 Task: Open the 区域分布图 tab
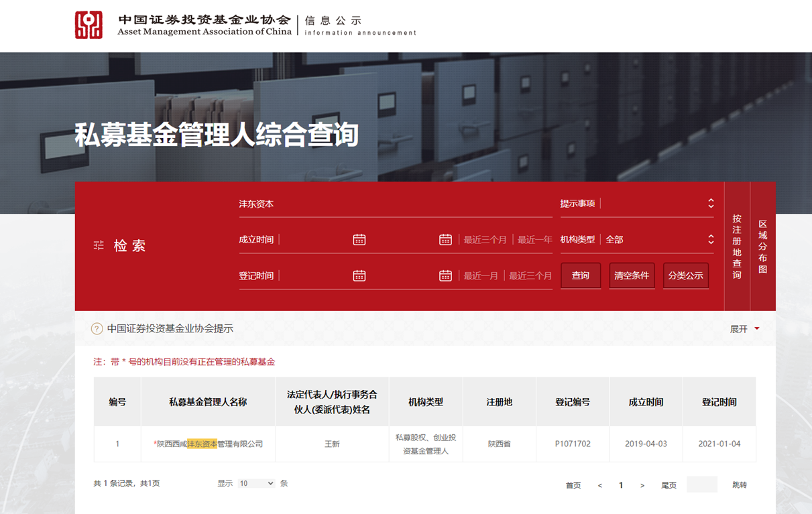click(x=762, y=247)
